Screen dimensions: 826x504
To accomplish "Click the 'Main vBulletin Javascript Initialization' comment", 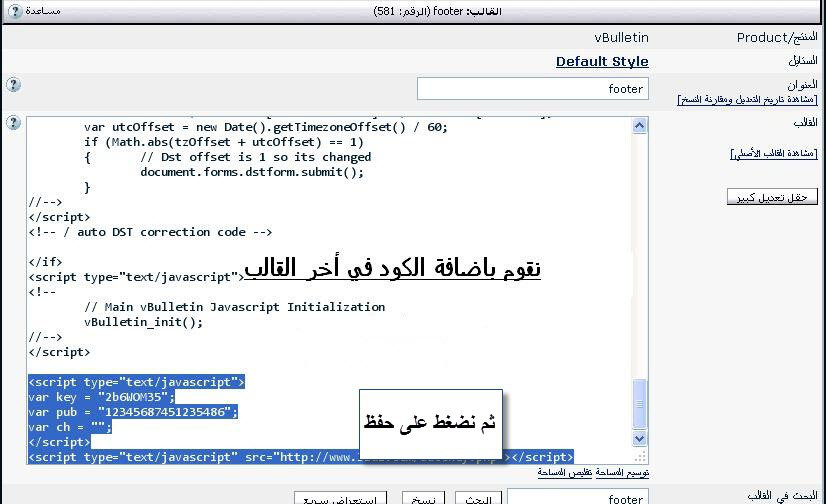I will [234, 307].
